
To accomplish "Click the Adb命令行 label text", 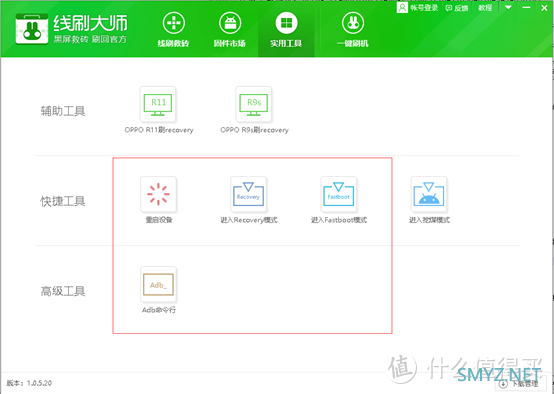I will 159,310.
